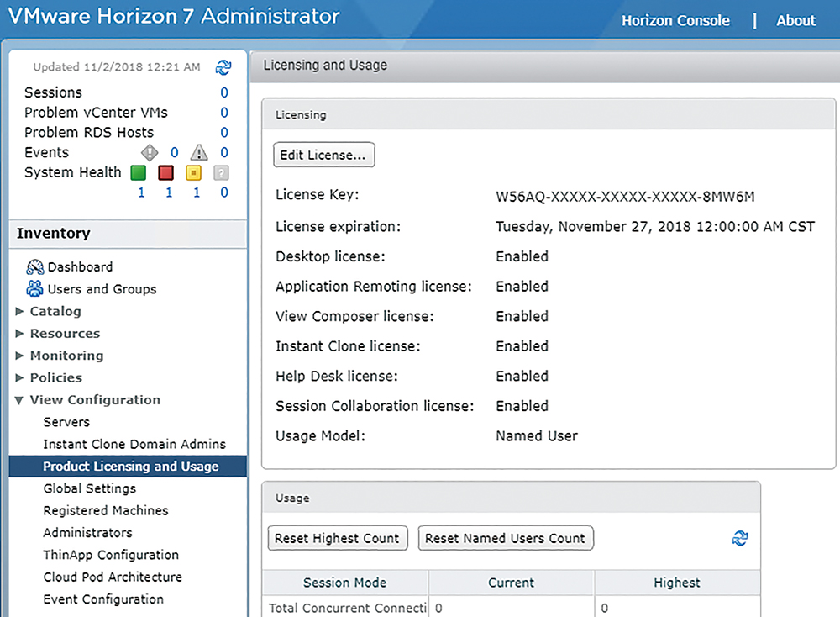Click the Sessions count value

(224, 92)
